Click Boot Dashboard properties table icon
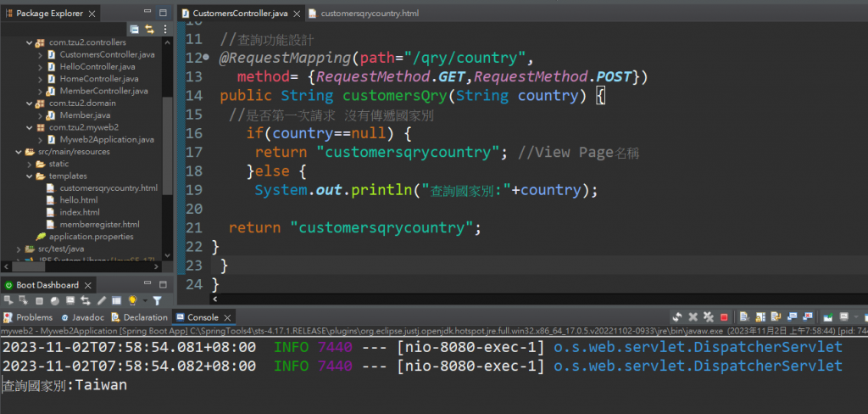The width and height of the screenshot is (868, 414). [117, 300]
